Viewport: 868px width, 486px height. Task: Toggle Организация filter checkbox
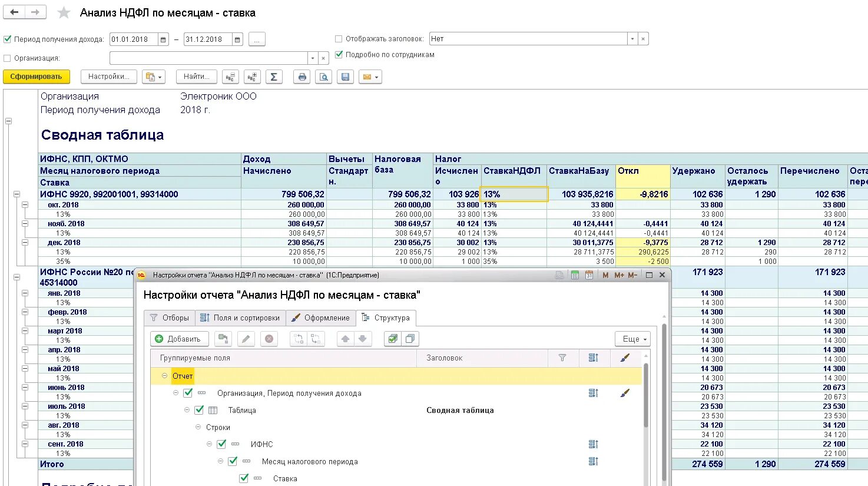[x=8, y=58]
